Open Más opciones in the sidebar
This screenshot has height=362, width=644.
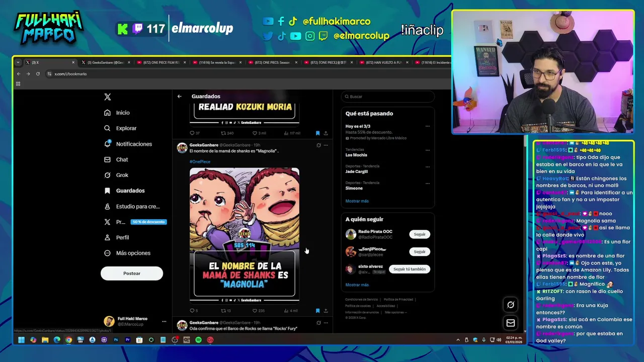(x=127, y=253)
